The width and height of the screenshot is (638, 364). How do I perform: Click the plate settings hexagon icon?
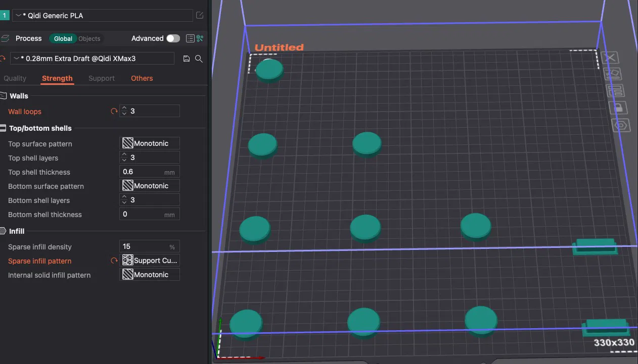tap(620, 125)
